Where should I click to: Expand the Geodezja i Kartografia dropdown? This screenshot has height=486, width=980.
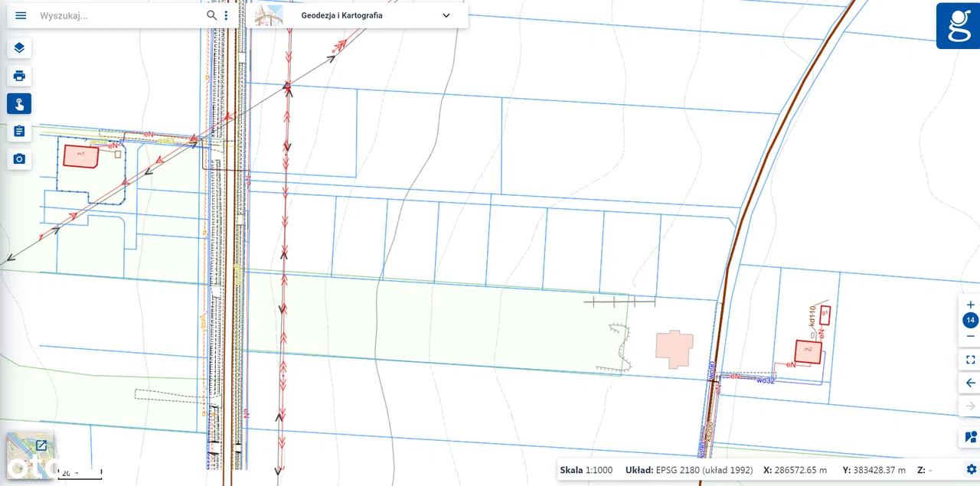pyautogui.click(x=352, y=15)
